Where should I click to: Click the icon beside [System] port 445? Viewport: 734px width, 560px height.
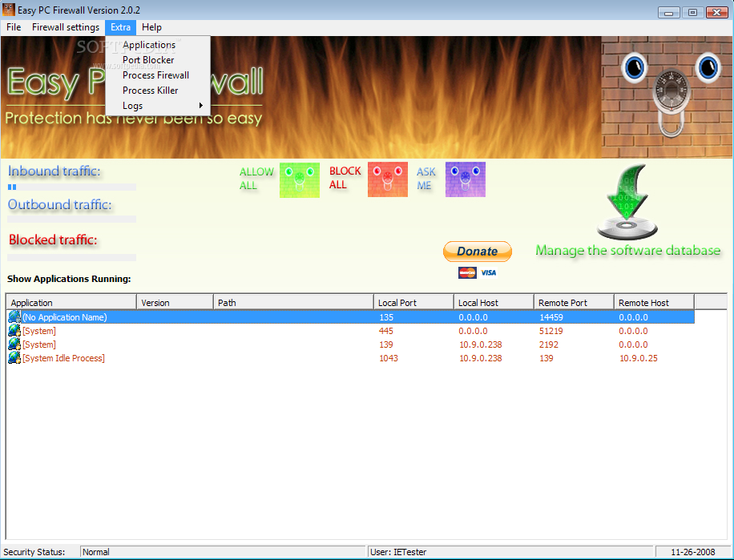click(x=14, y=330)
